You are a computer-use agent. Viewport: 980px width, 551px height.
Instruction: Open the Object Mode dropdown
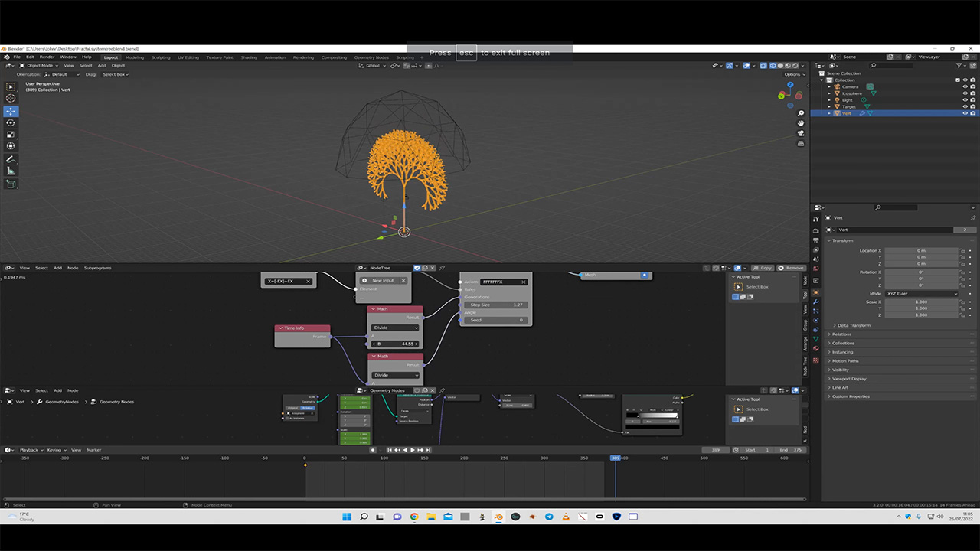pyautogui.click(x=40, y=66)
